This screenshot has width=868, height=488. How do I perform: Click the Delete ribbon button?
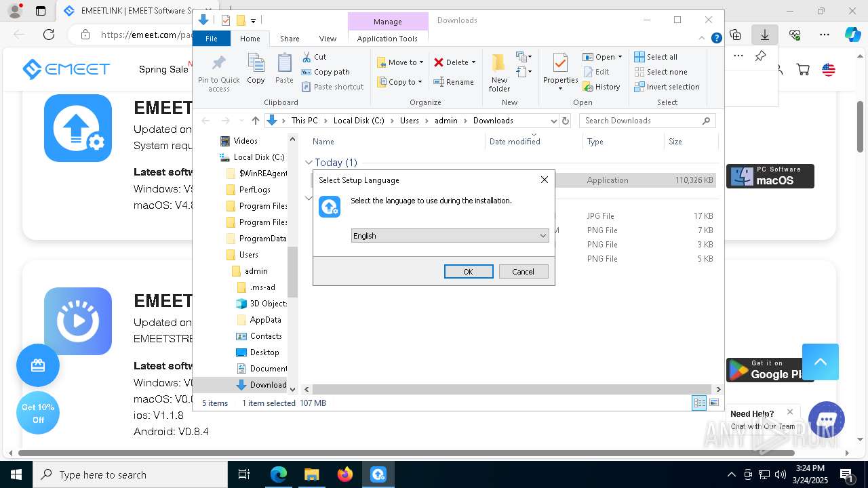(x=454, y=62)
